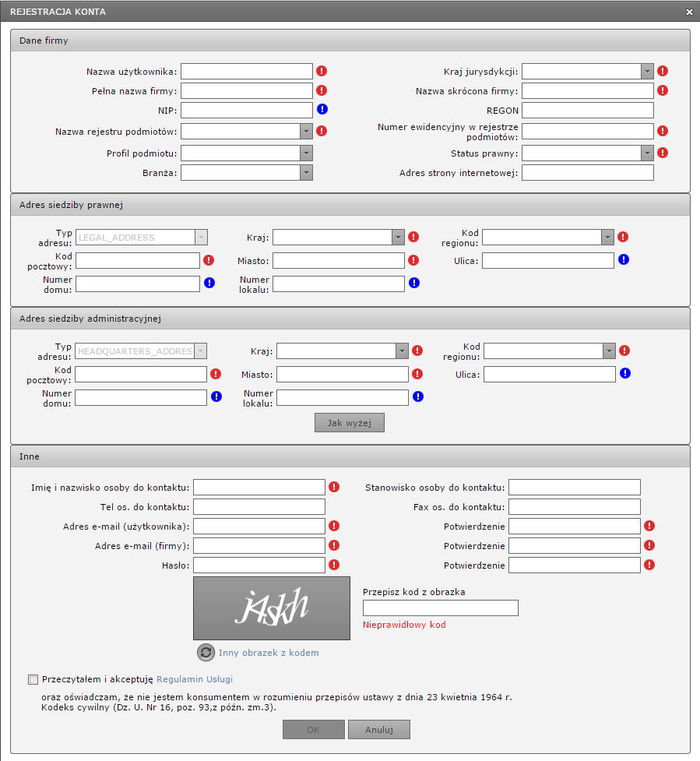Screen dimensions: 700x761
Task: Click red error icon beside Numer ewidencyjny field
Action: (x=663, y=131)
